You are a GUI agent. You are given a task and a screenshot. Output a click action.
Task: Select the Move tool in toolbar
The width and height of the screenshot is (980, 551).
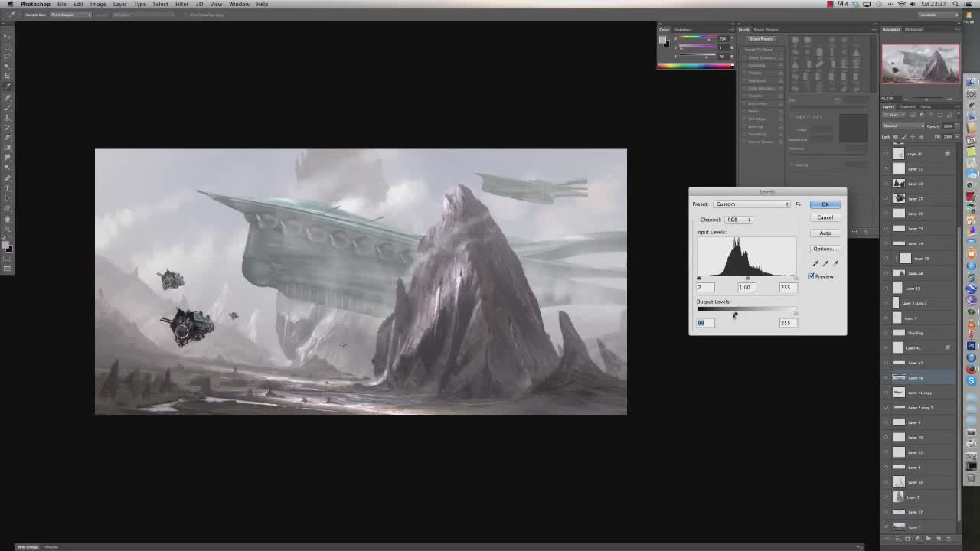(8, 36)
